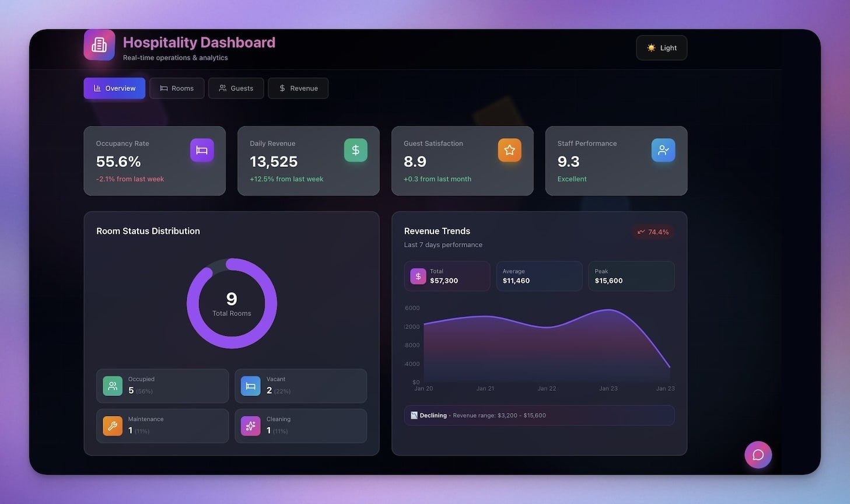Image resolution: width=850 pixels, height=504 pixels.
Task: Click the Overview button
Action: pyautogui.click(x=114, y=88)
